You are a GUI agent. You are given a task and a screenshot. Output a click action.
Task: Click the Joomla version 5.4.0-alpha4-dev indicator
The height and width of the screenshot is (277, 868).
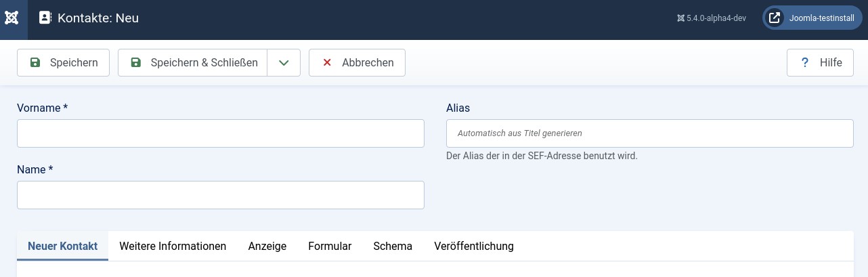711,18
